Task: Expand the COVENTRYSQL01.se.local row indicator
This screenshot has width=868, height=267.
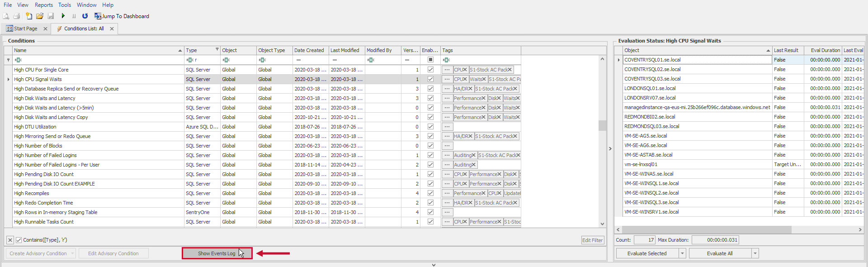Action: [x=618, y=60]
